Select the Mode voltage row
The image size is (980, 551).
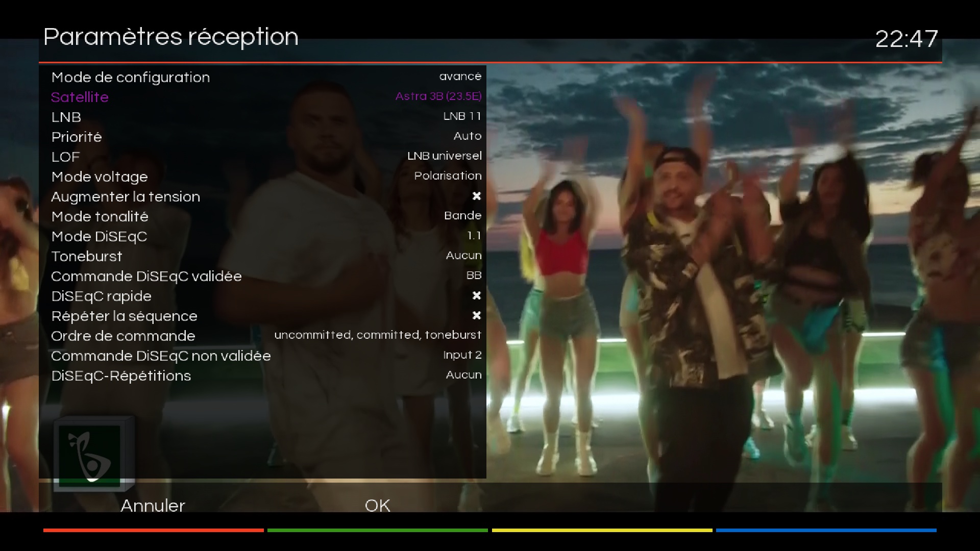(262, 177)
